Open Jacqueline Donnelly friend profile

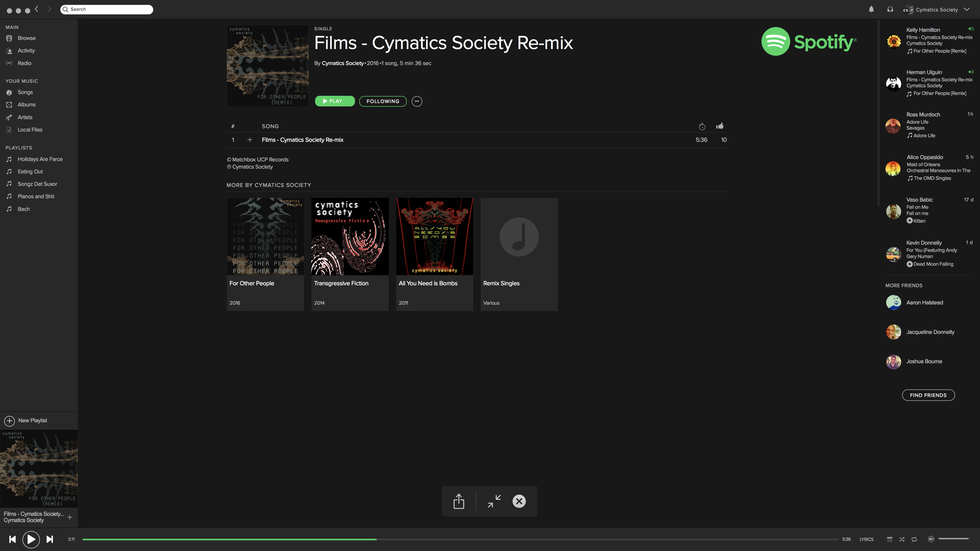click(920, 332)
